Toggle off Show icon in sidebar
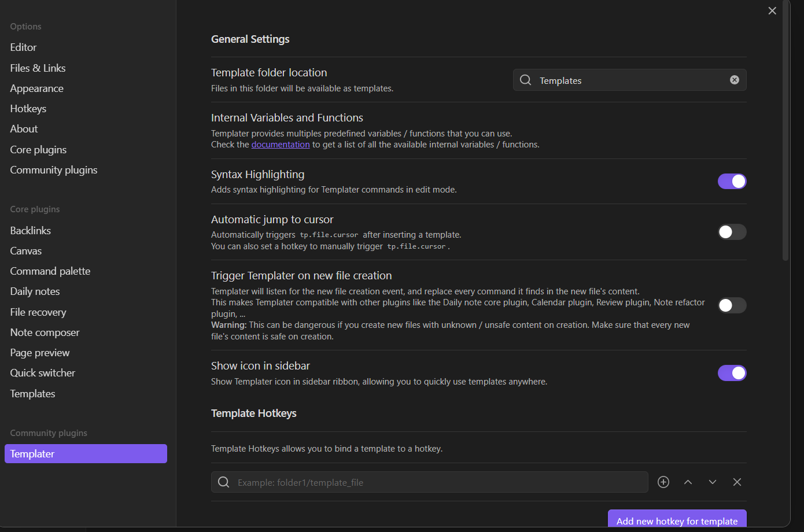The height and width of the screenshot is (532, 804). 732,373
